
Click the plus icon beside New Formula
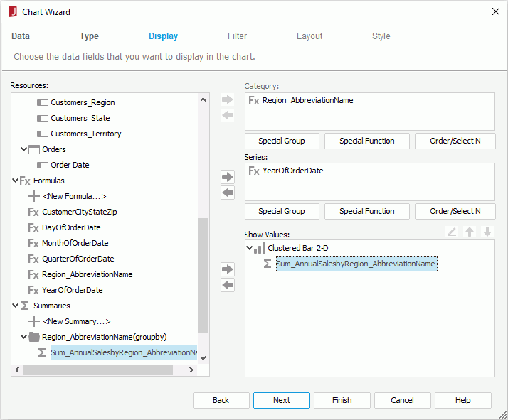click(x=33, y=196)
